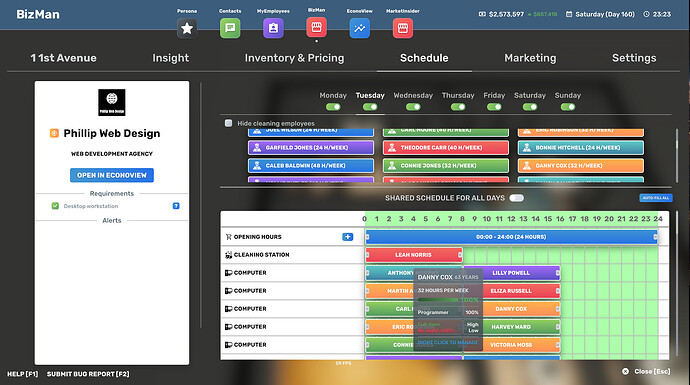690x385 pixels.
Task: Open the MyEmployees badge app icon
Action: tap(273, 28)
